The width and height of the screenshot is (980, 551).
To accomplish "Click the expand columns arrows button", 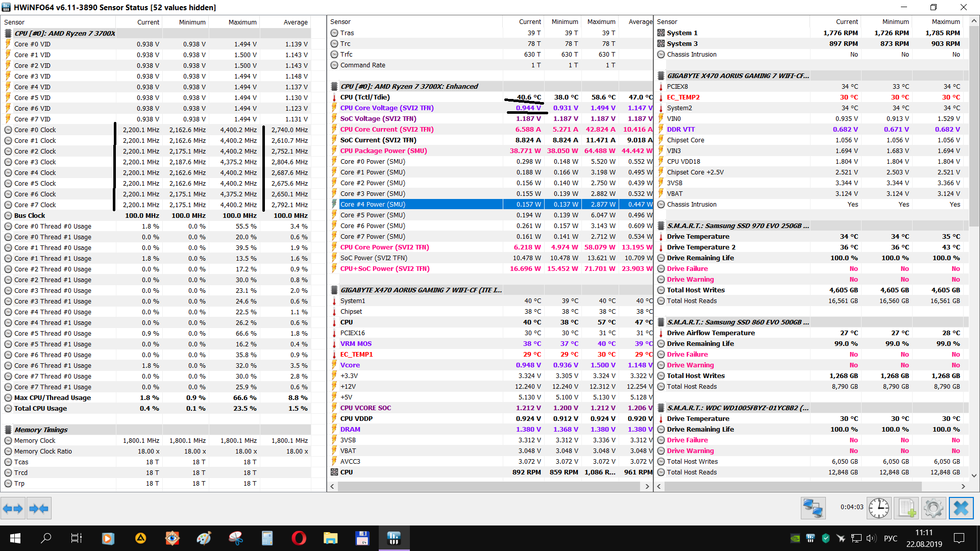I will (13, 508).
